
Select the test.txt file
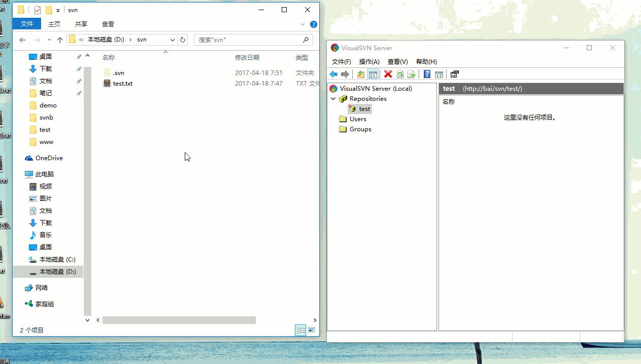point(118,83)
